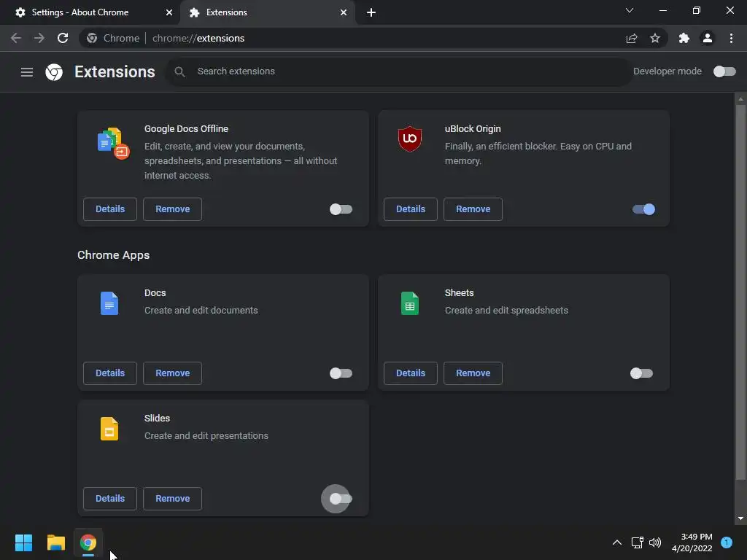This screenshot has width=747, height=560.
Task: Click the scrollbar down arrow
Action: click(x=740, y=518)
